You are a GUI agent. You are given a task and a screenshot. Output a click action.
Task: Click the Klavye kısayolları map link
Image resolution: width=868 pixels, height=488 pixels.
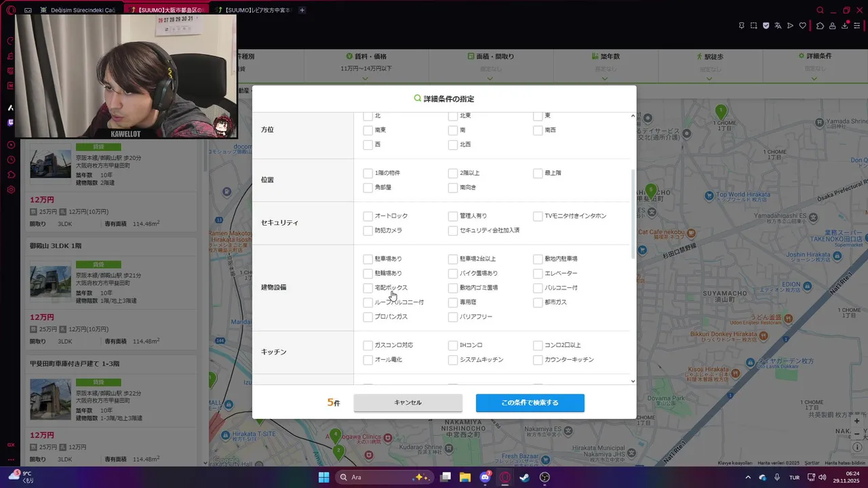point(736,463)
